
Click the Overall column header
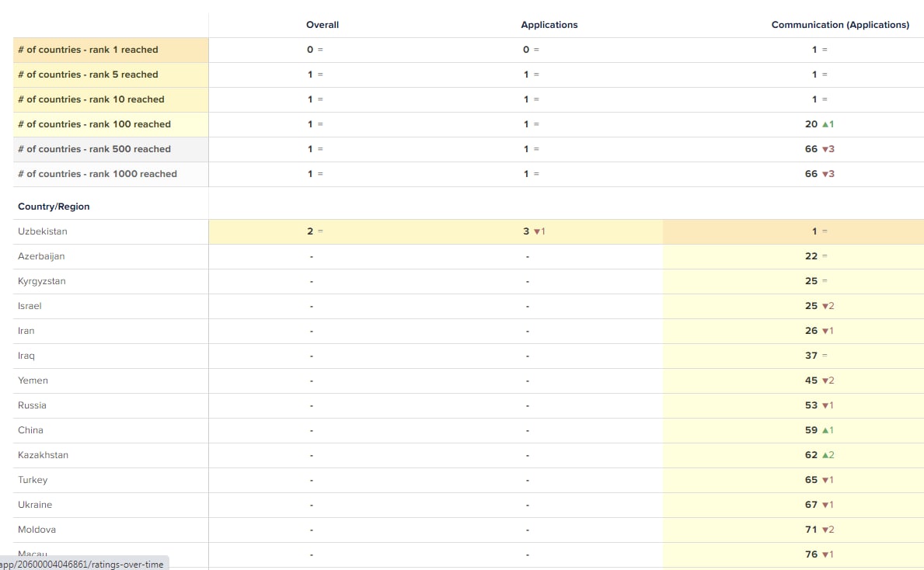click(x=323, y=25)
